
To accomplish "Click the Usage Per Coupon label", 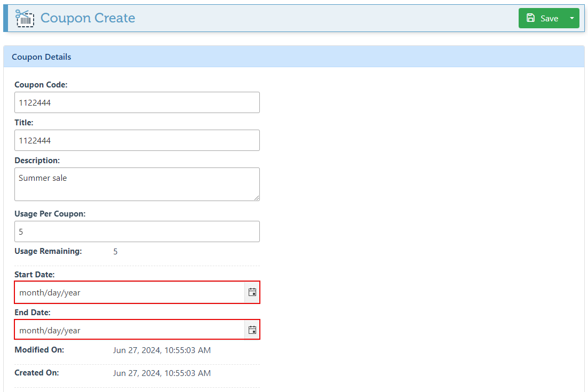I will pos(50,214).
